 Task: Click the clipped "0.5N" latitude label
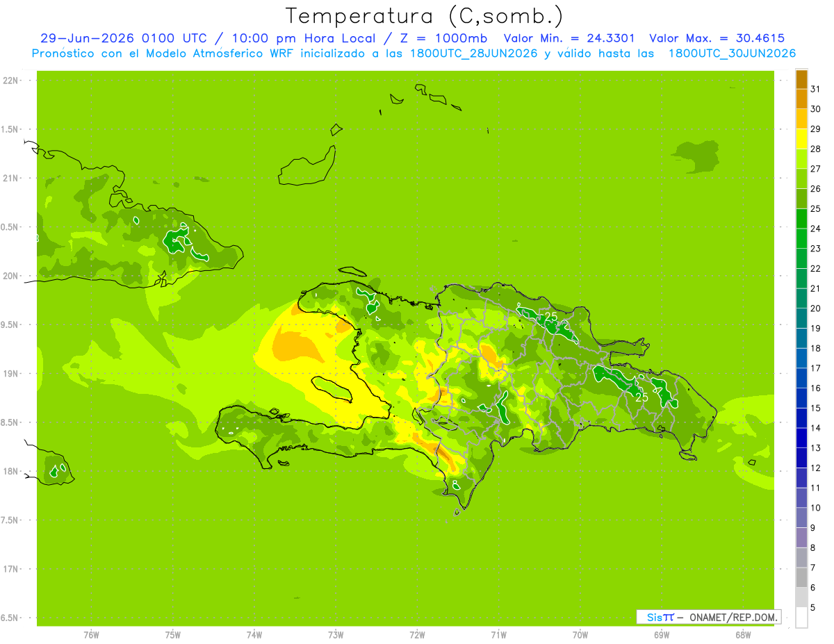10,227
